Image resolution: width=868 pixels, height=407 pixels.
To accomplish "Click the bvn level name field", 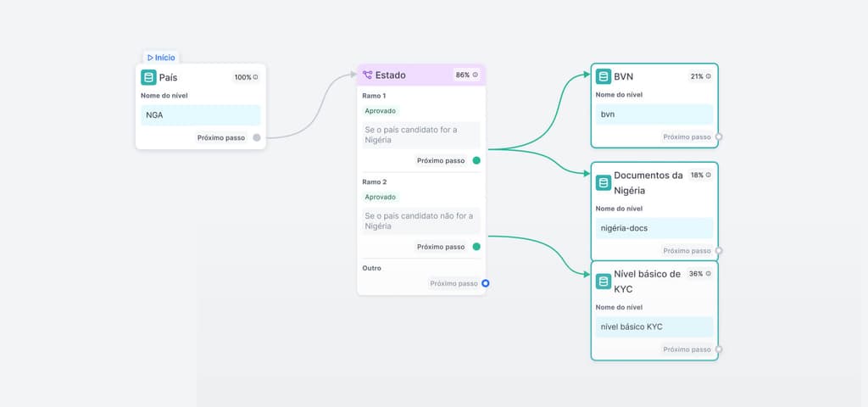I will click(x=654, y=114).
